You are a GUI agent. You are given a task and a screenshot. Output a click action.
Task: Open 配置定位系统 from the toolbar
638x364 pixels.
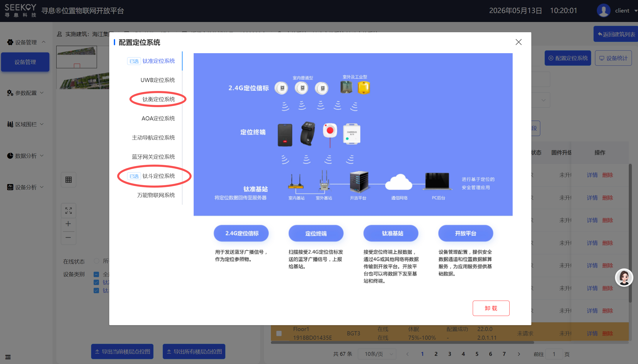click(x=568, y=58)
